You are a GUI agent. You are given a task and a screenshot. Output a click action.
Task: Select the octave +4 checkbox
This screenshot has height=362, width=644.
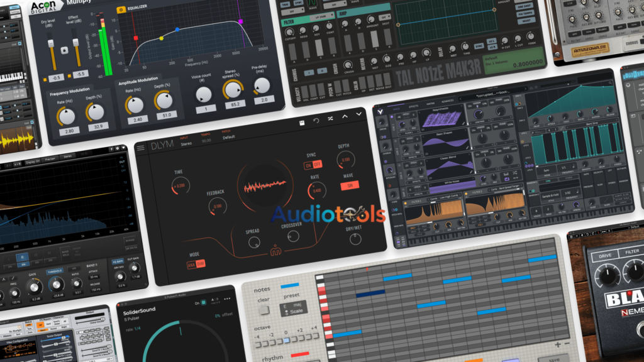315,336
